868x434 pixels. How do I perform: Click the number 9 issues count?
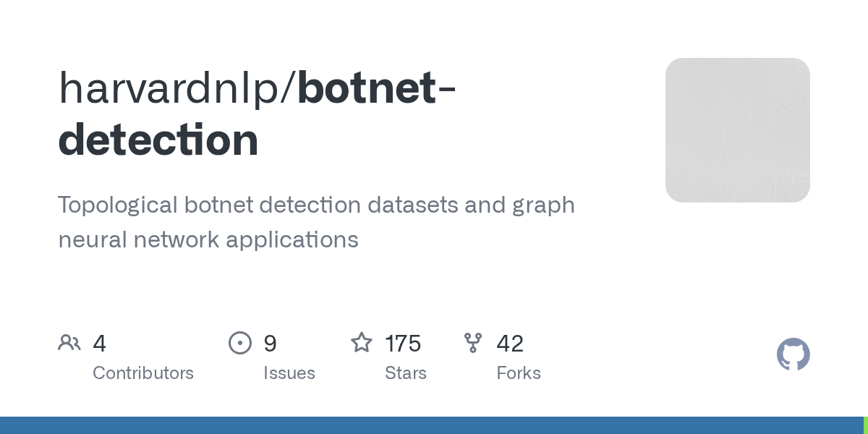pos(270,344)
